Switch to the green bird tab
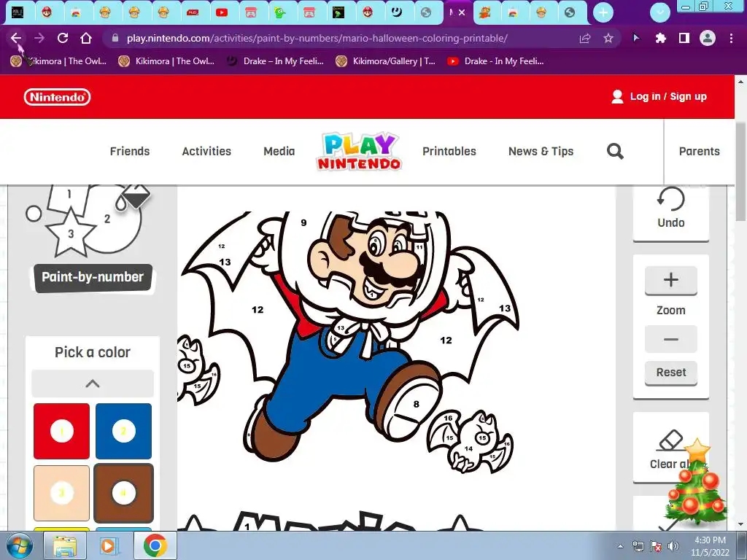The height and width of the screenshot is (560, 747). click(x=279, y=12)
